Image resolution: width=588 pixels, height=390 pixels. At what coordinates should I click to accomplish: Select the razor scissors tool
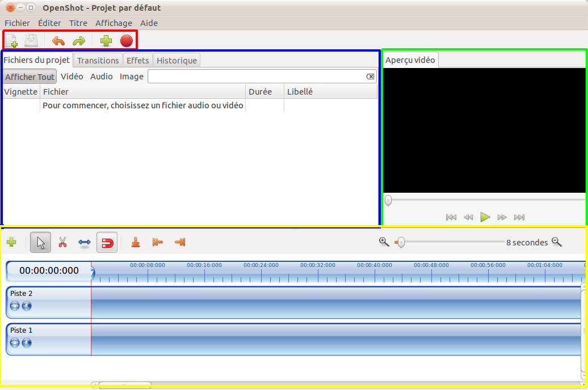coord(62,243)
